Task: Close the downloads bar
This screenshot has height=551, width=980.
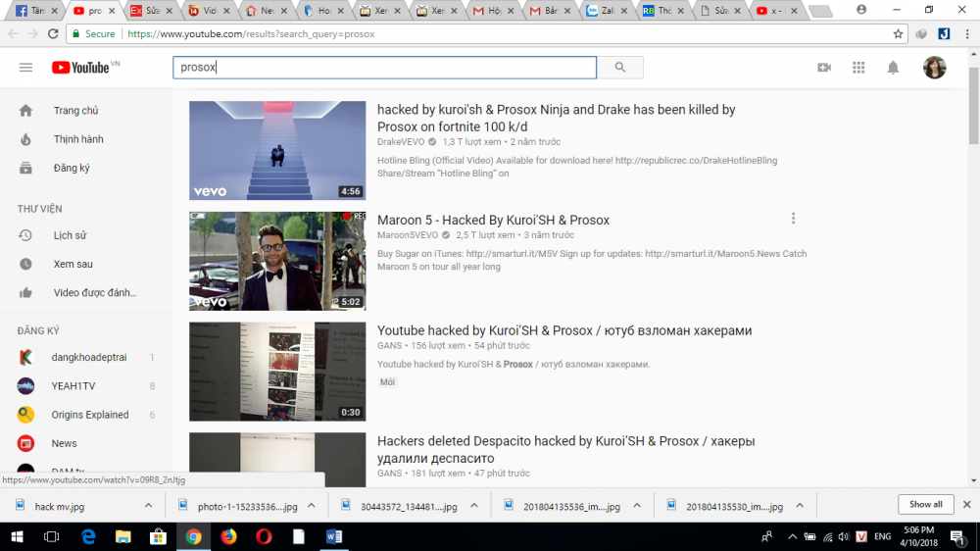Action: [966, 505]
